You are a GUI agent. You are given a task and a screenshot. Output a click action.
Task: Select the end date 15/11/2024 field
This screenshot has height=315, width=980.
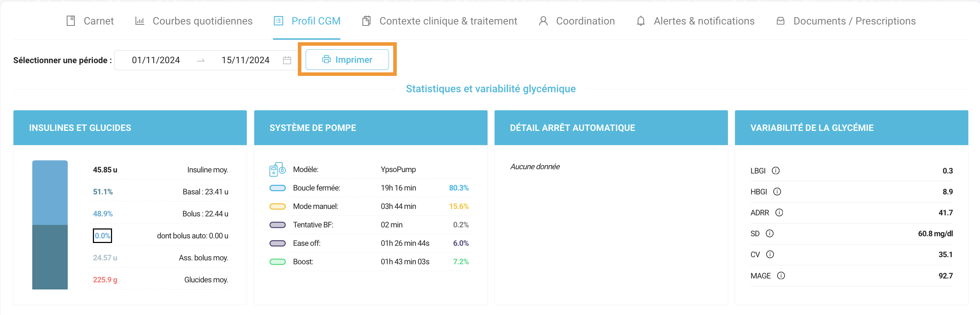245,60
